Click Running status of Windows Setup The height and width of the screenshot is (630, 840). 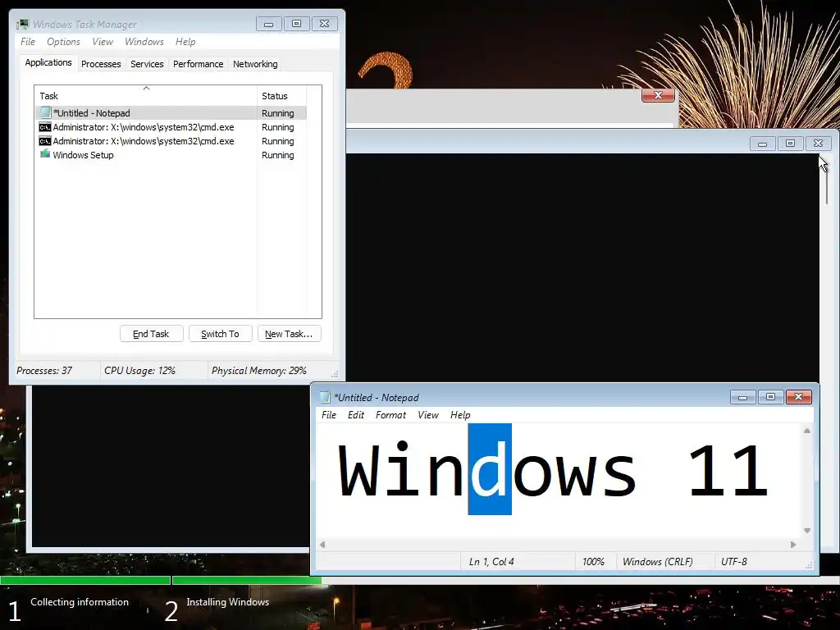click(x=277, y=155)
